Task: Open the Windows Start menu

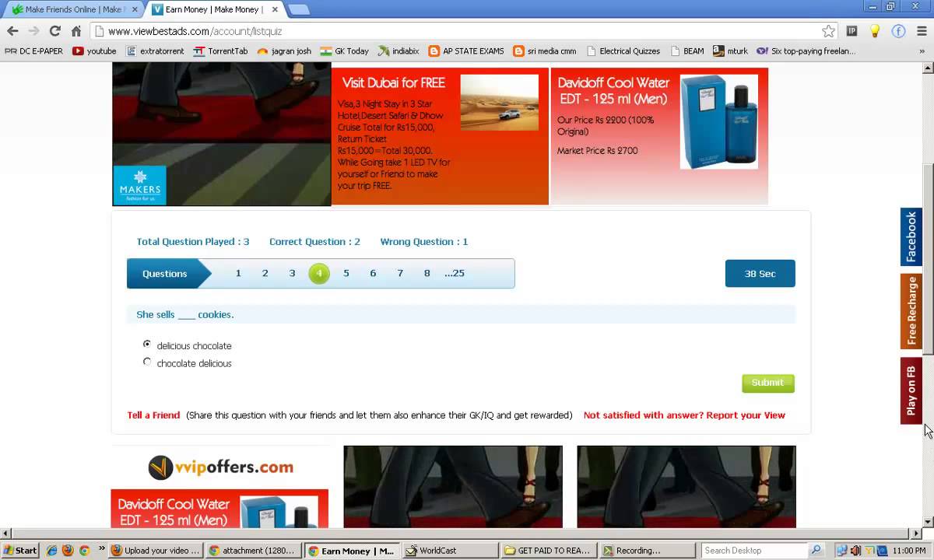Action: point(19,550)
